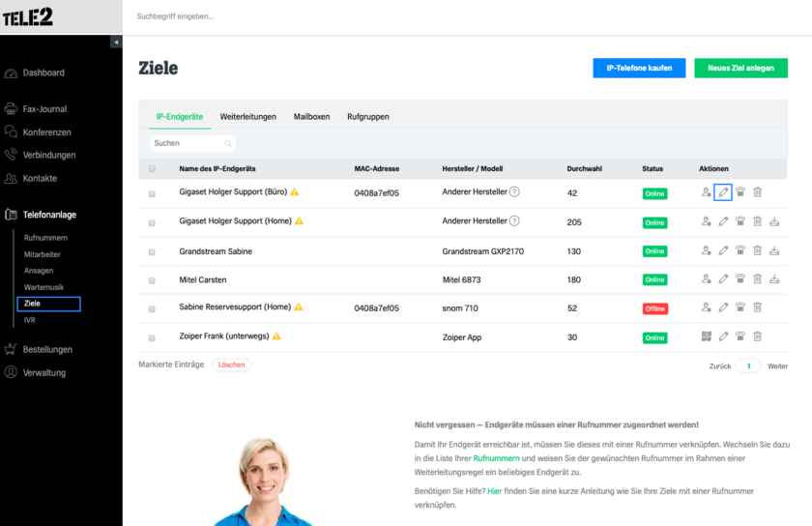Click the TELE2 logo

pyautogui.click(x=28, y=17)
